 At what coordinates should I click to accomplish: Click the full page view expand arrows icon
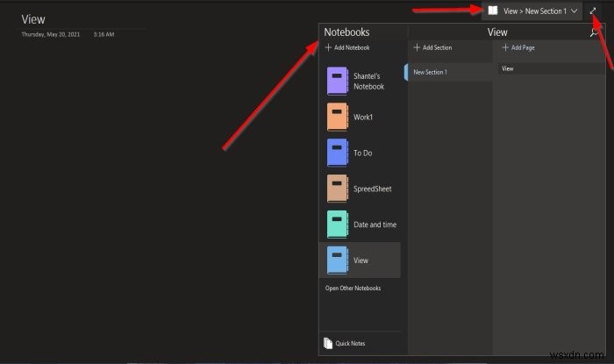pos(593,11)
